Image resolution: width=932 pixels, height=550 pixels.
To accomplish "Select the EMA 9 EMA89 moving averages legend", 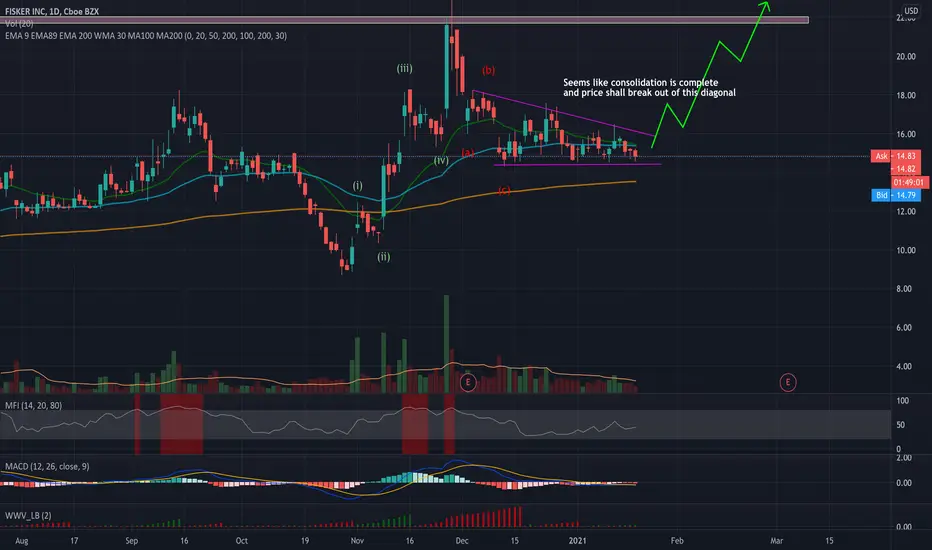I will pyautogui.click(x=146, y=36).
